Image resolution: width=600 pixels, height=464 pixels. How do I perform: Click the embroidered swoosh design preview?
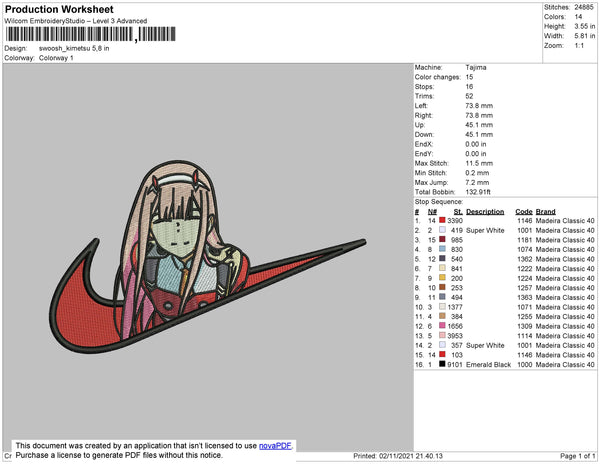(207, 256)
